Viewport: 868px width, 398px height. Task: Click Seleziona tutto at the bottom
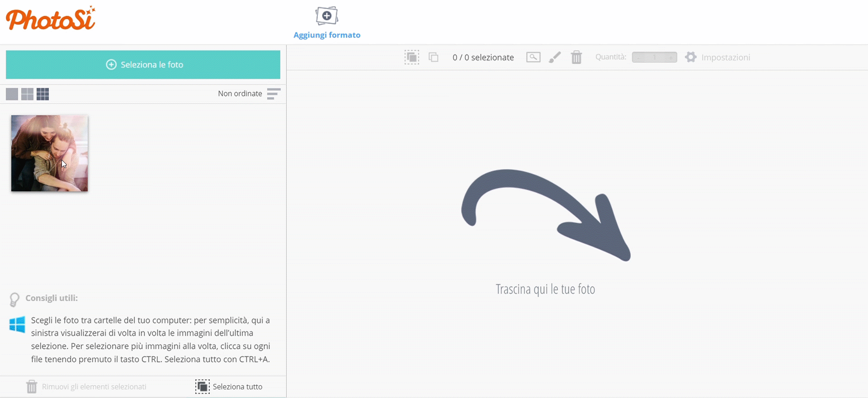[x=229, y=387]
